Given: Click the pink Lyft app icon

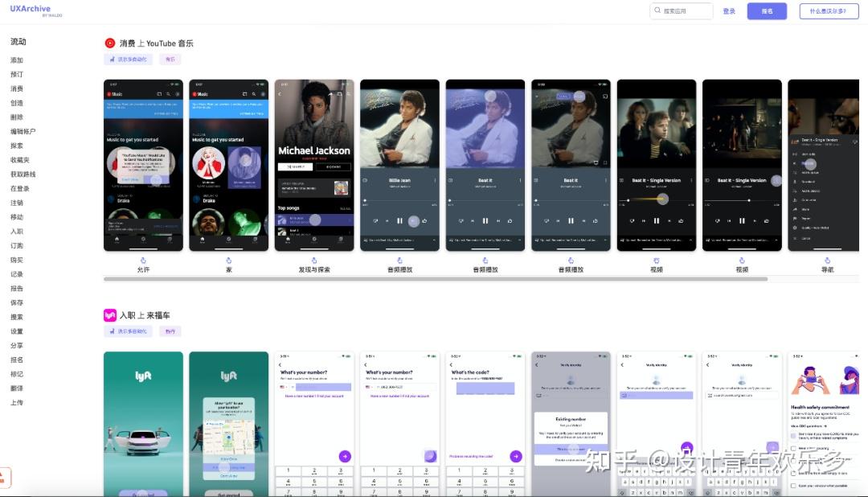Looking at the screenshot, I should [x=110, y=315].
